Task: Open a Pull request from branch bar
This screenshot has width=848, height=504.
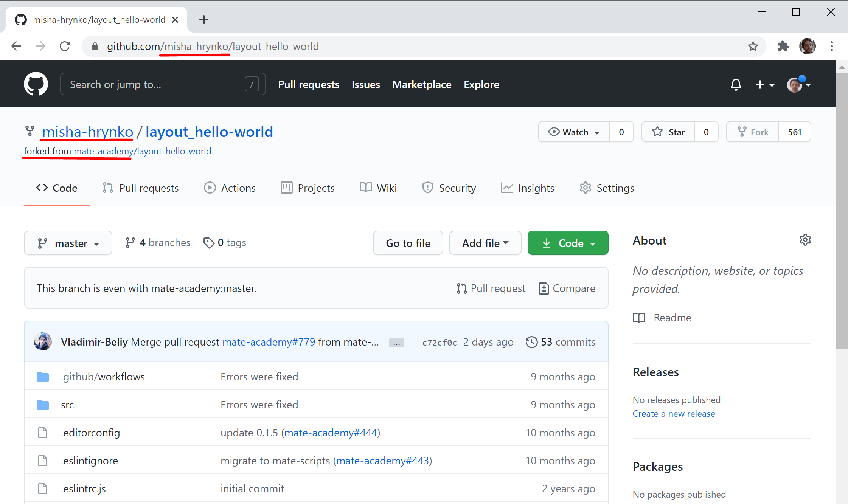Action: [x=491, y=288]
